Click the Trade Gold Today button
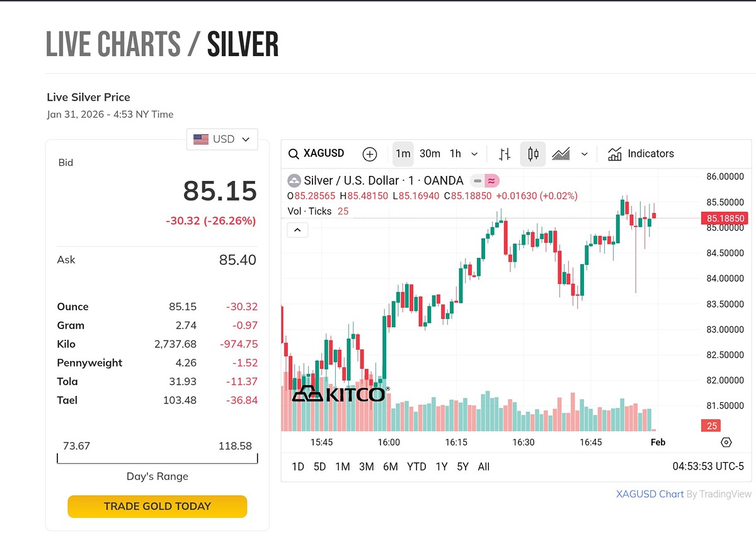The width and height of the screenshot is (756, 534). coord(157,506)
